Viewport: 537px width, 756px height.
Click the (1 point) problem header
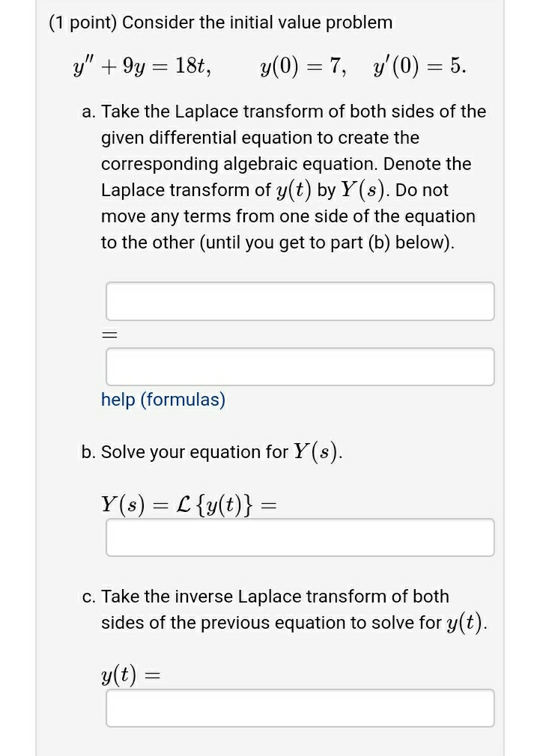pos(221,22)
